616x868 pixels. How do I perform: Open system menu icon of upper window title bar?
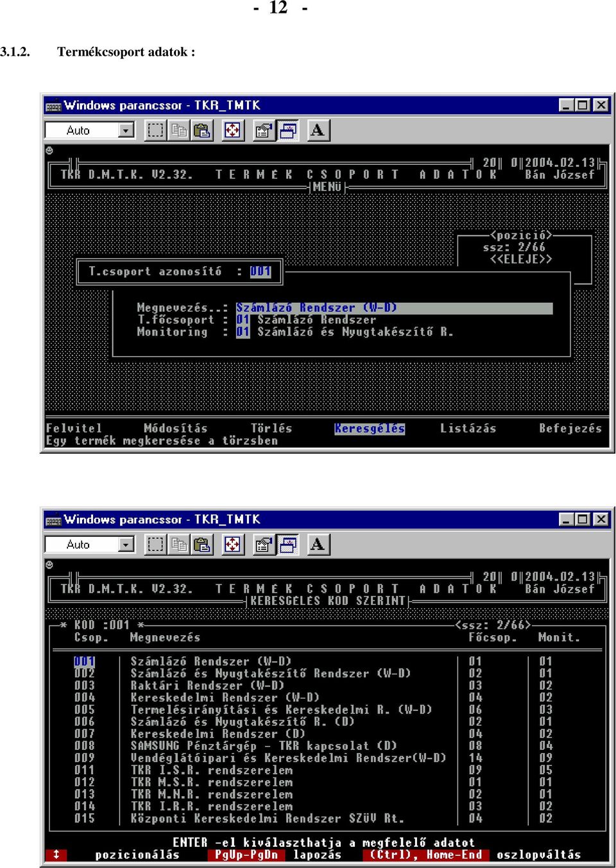[53, 105]
